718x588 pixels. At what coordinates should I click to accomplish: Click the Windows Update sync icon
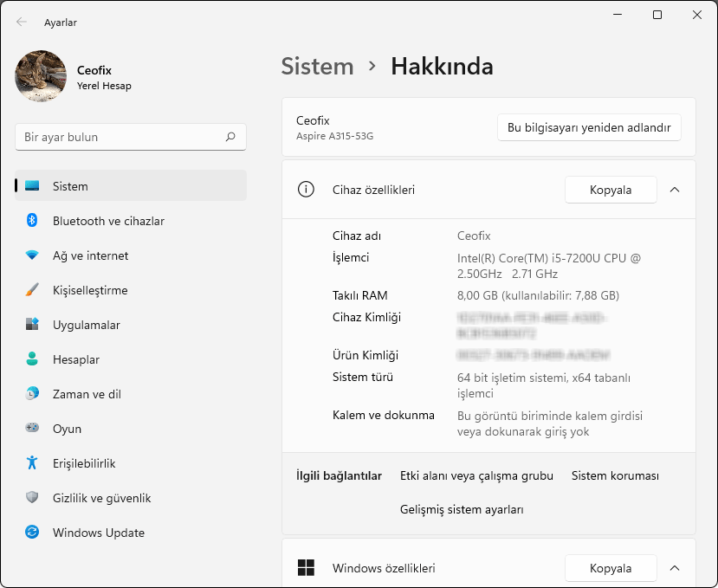click(32, 532)
